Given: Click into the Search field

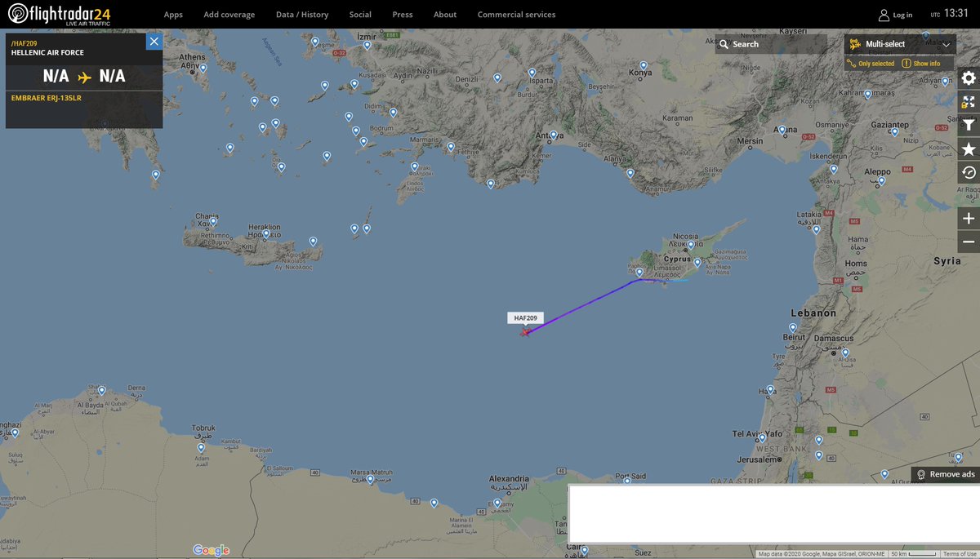Looking at the screenshot, I should click(771, 44).
